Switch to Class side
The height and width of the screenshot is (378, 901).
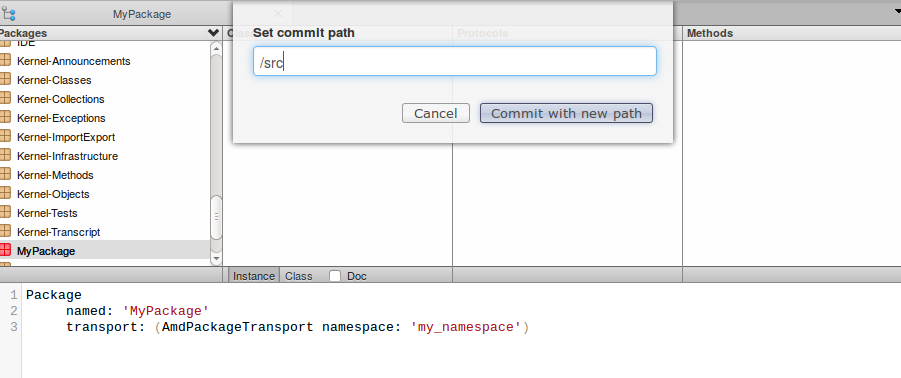click(x=299, y=276)
